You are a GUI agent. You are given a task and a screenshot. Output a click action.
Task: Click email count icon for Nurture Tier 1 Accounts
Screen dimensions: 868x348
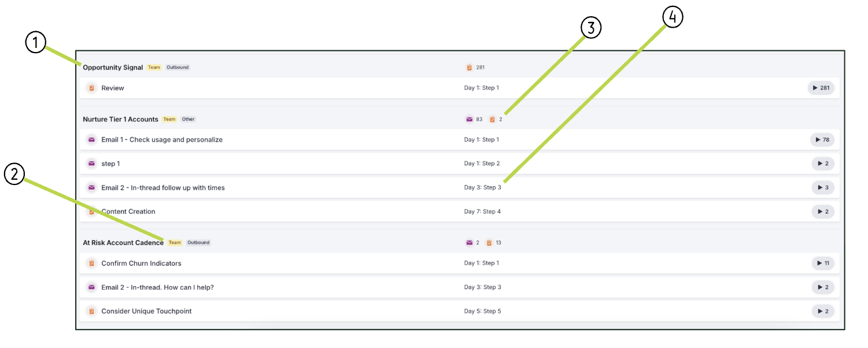tap(470, 120)
